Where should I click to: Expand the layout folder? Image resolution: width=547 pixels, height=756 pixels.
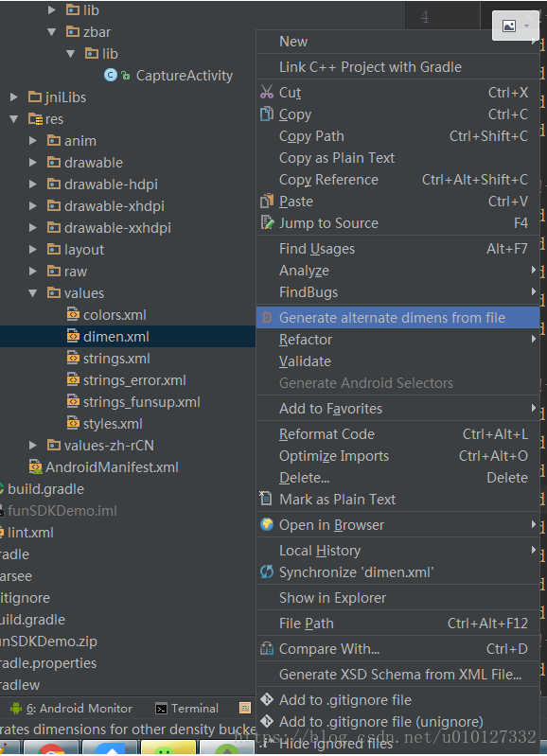click(x=33, y=249)
